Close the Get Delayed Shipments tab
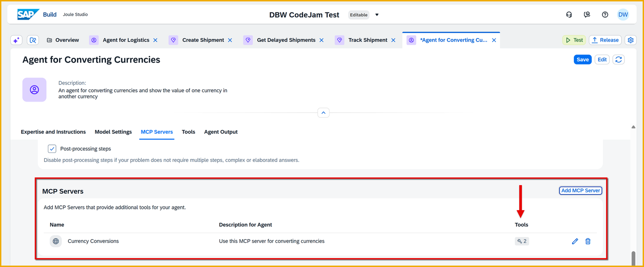 coord(321,40)
